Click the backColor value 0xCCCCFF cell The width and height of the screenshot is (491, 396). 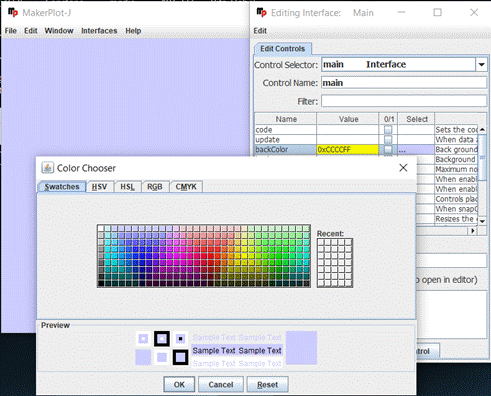click(x=347, y=149)
